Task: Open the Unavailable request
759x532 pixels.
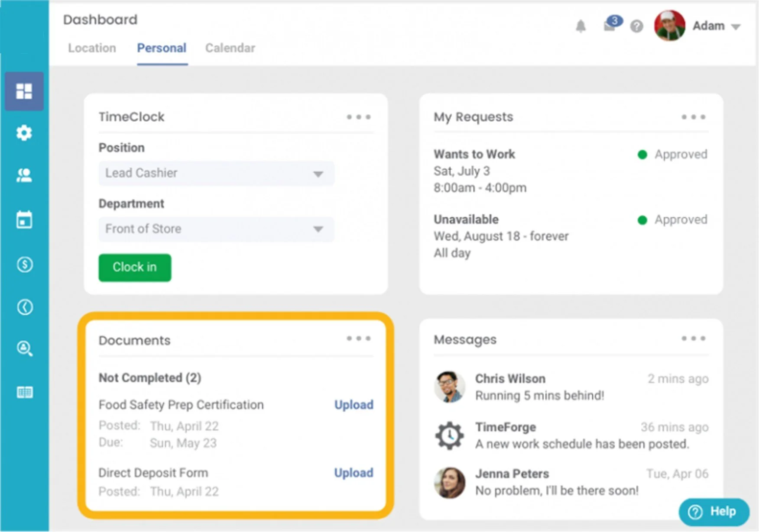Action: [571, 236]
